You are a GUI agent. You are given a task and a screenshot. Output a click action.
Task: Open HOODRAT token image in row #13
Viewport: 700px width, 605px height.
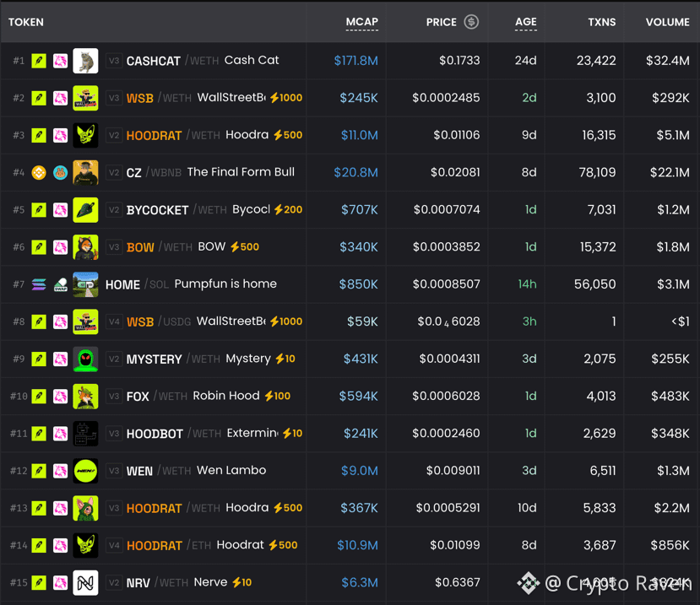[x=85, y=508]
